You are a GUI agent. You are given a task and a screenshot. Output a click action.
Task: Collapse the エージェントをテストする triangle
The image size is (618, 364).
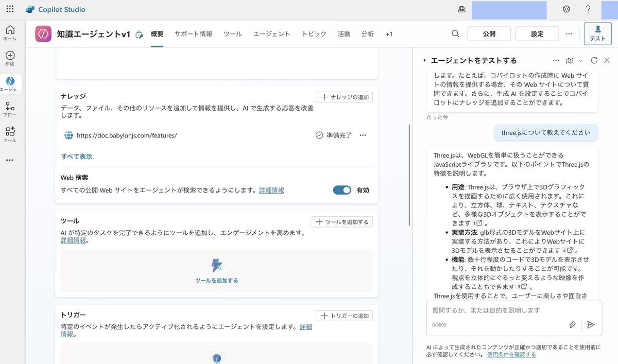click(424, 60)
